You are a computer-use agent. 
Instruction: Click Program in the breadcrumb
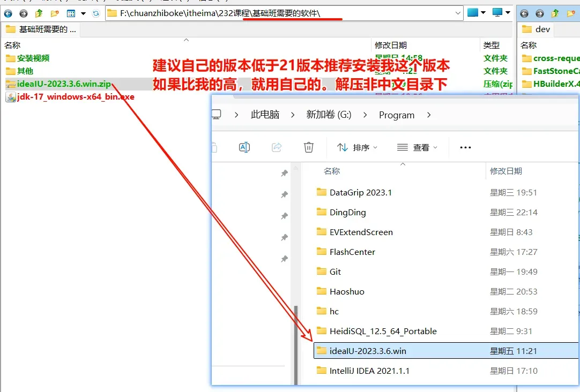tap(397, 115)
